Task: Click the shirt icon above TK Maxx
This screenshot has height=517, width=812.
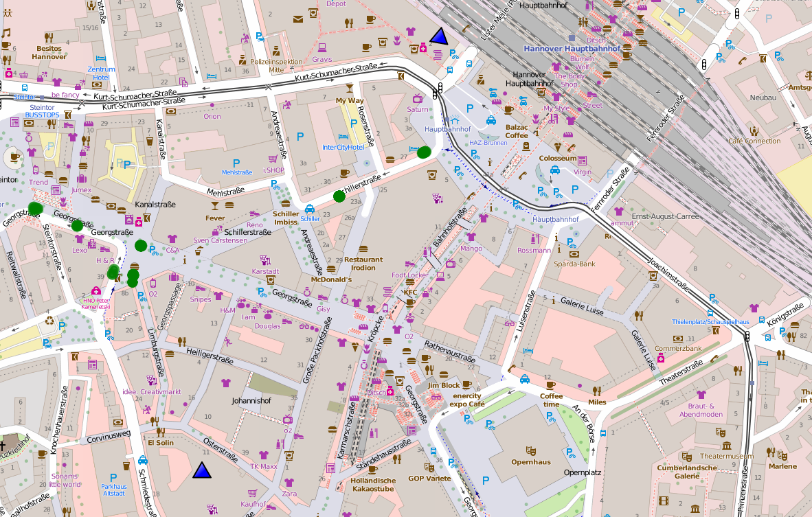Action: (264, 455)
